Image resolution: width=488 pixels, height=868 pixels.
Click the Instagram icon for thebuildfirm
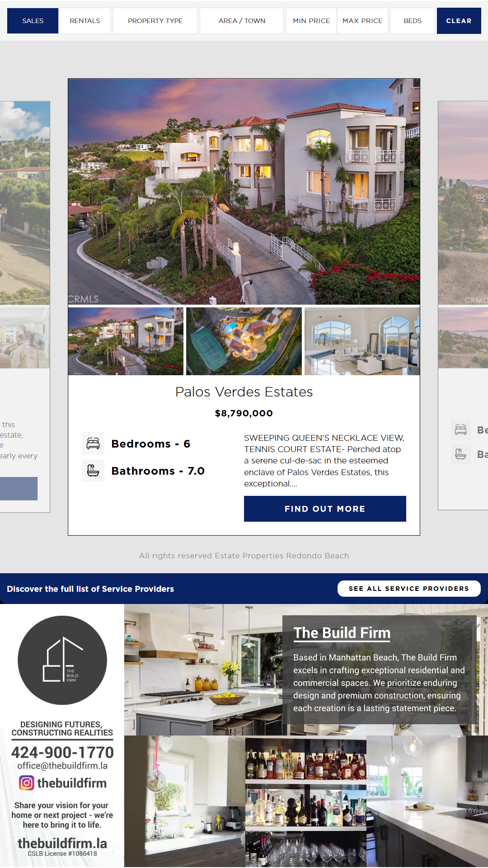click(27, 783)
